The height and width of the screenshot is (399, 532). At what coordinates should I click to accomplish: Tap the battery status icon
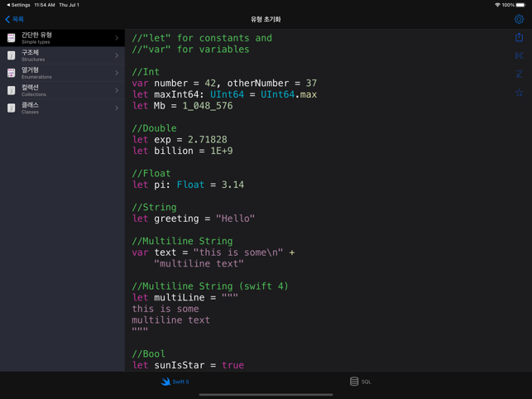520,5
